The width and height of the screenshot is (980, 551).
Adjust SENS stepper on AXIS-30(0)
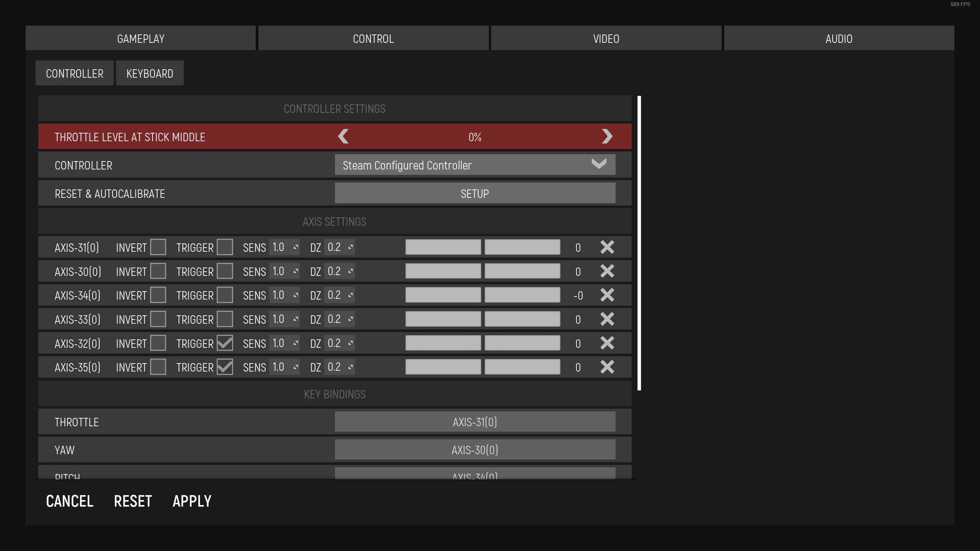pyautogui.click(x=296, y=271)
